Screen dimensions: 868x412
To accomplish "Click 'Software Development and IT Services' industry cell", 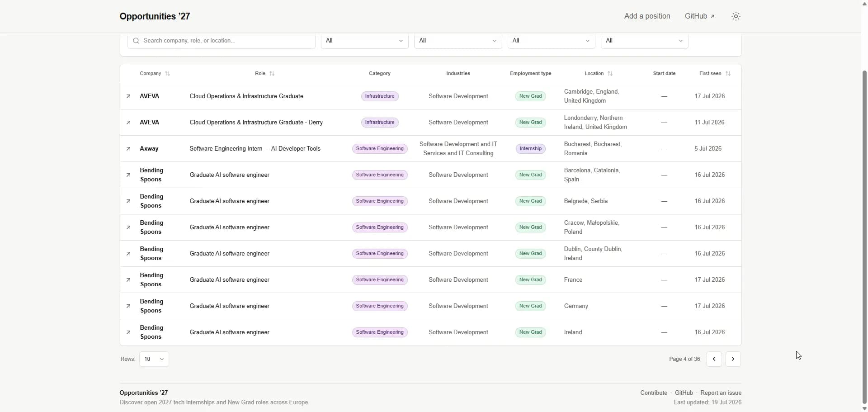I will (458, 149).
